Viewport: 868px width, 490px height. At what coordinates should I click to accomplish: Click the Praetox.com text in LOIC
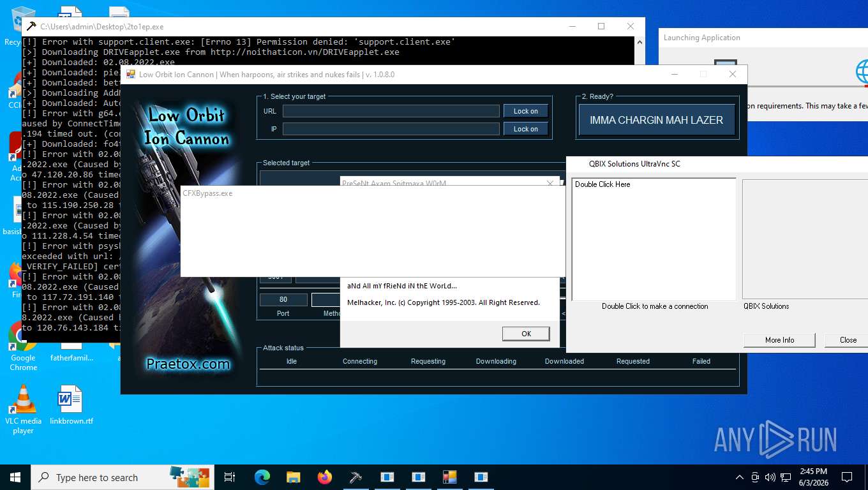tap(188, 364)
